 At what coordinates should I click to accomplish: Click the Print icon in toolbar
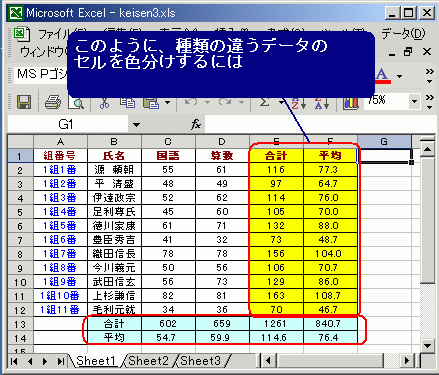(53, 102)
